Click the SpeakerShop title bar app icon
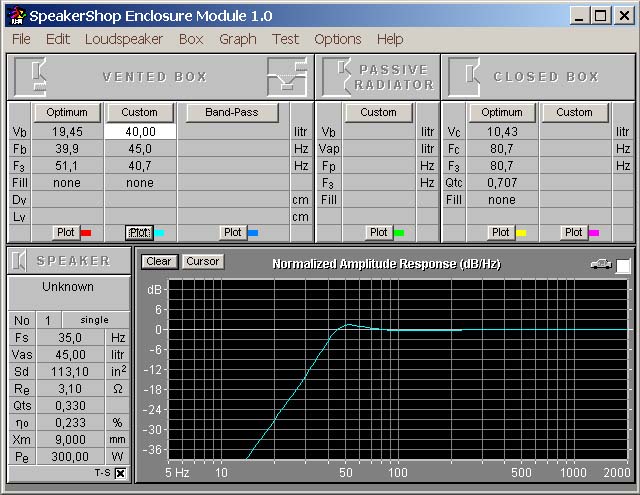 [17, 16]
